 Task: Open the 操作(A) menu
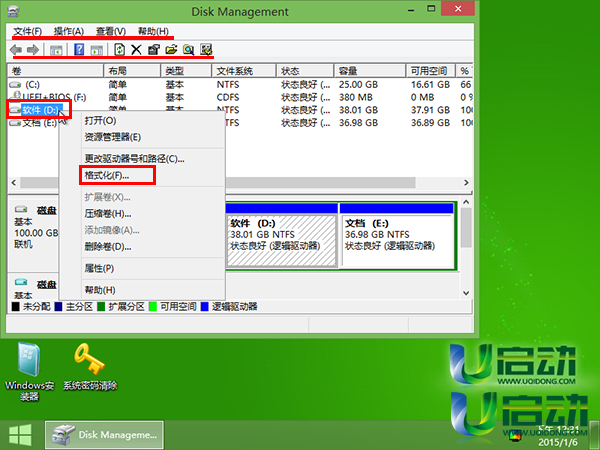point(68,31)
